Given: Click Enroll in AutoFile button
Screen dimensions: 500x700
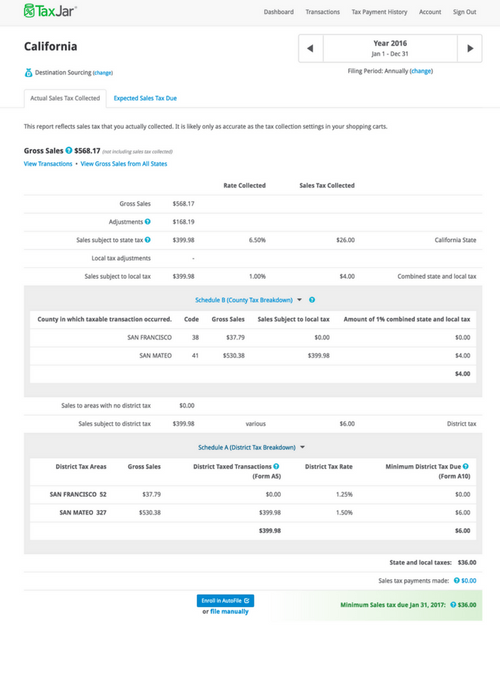Looking at the screenshot, I should point(225,600).
